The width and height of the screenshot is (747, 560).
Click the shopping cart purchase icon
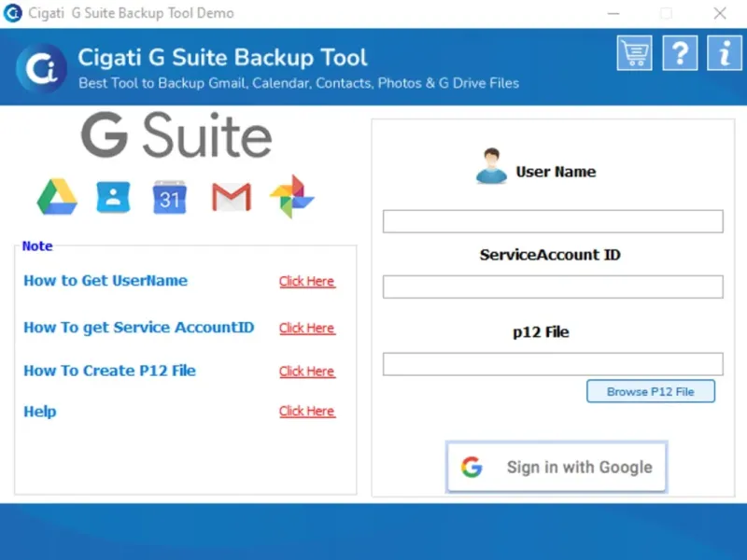point(634,53)
